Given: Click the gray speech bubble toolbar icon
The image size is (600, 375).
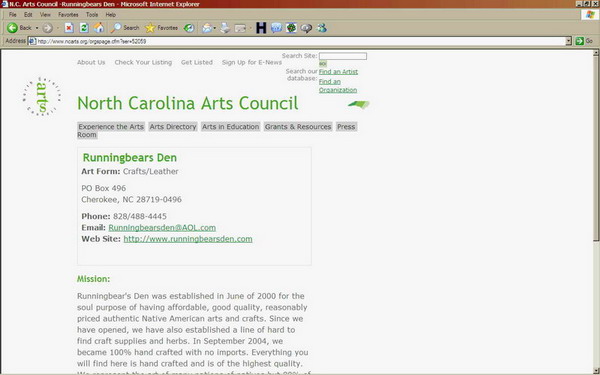Looking at the screenshot, I should [307, 28].
